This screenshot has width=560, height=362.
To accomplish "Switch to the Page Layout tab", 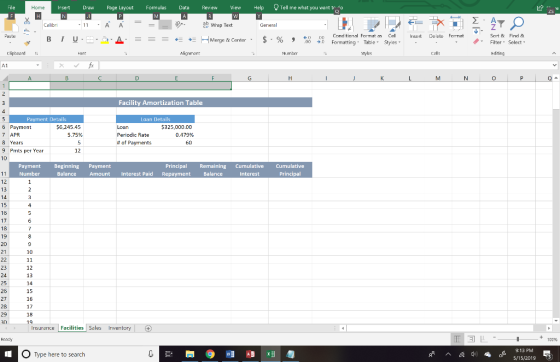I will tap(120, 7).
